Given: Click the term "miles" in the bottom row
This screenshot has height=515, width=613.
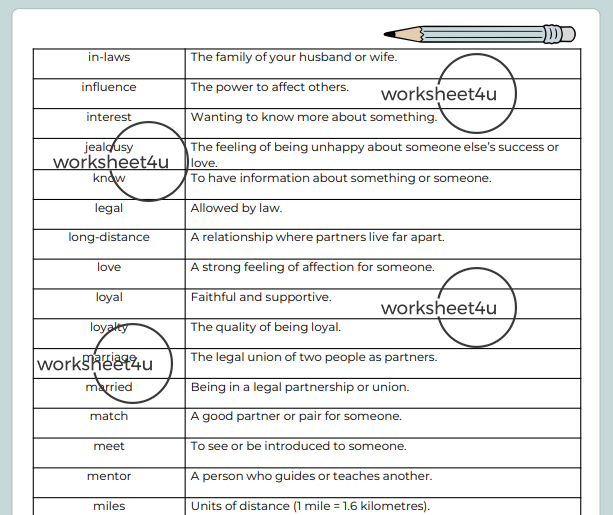Looking at the screenshot, I should tap(109, 506).
